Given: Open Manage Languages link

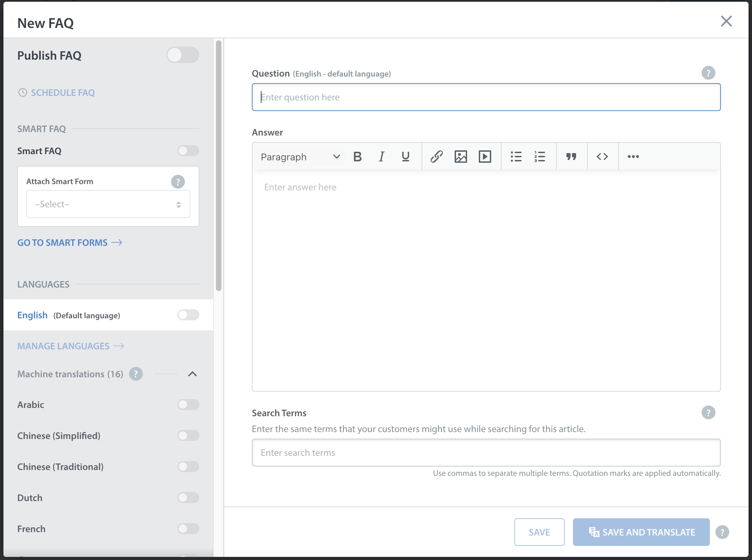Looking at the screenshot, I should pos(71,346).
